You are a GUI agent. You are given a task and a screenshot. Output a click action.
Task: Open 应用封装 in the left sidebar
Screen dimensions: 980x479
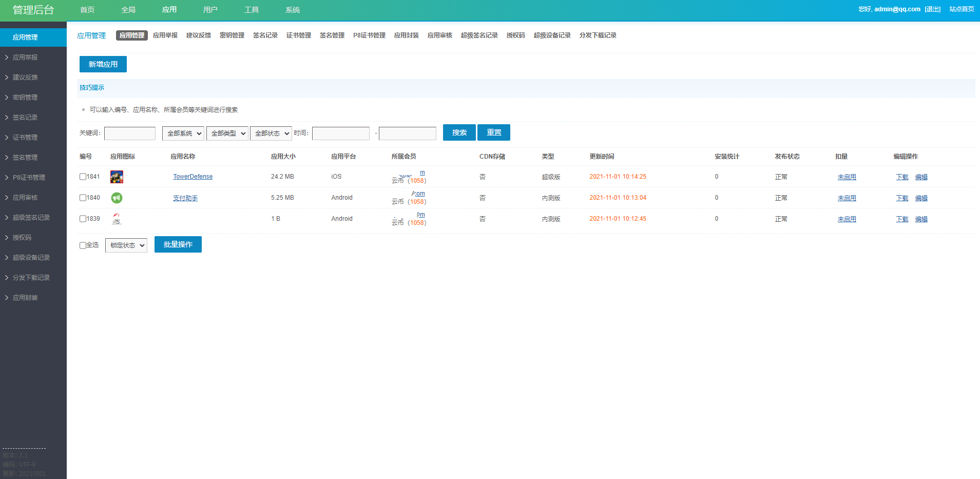click(25, 298)
